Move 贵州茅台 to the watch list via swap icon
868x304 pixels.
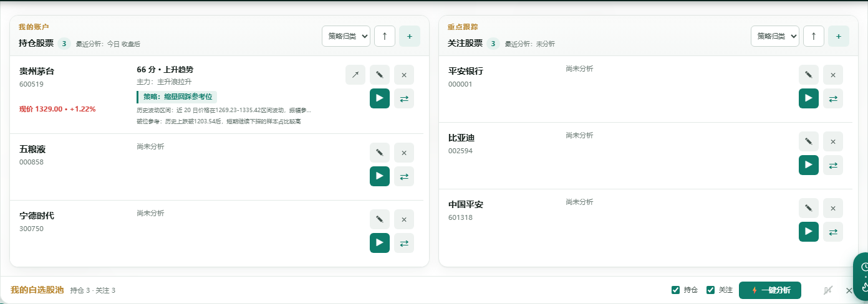[x=404, y=98]
